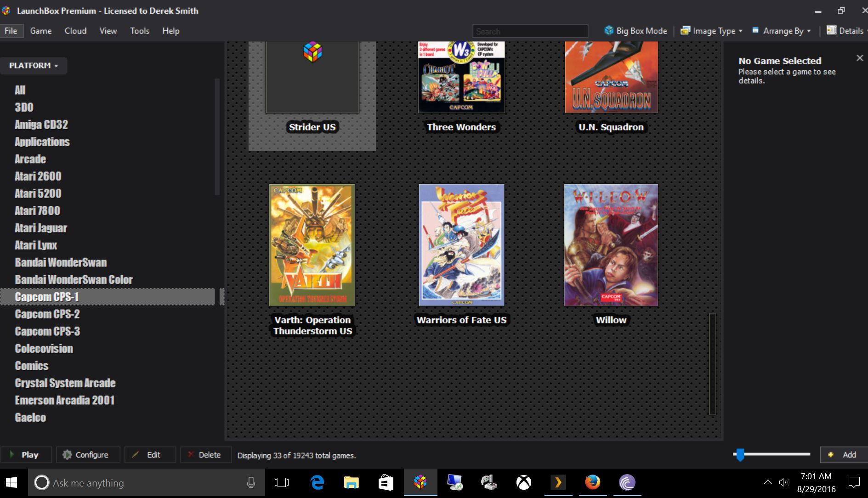Screen dimensions: 868x498
Task: Open Task View from taskbar
Action: pyautogui.click(x=282, y=482)
